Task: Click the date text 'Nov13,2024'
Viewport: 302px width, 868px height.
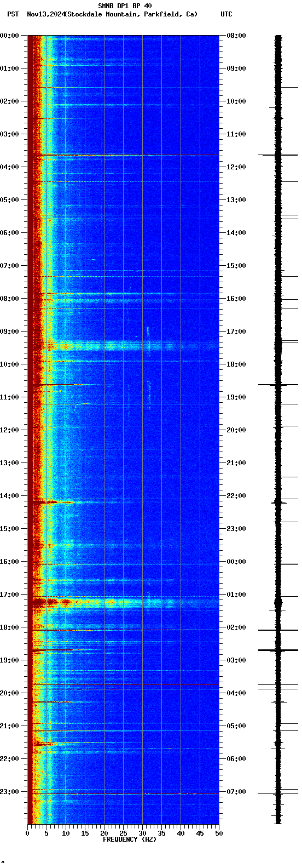Action: (x=45, y=14)
